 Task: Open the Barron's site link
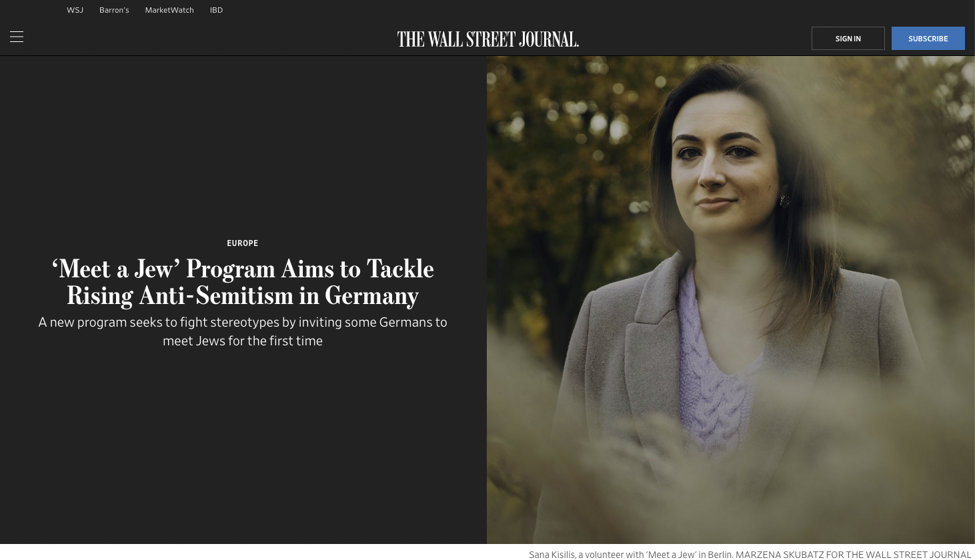pos(114,10)
